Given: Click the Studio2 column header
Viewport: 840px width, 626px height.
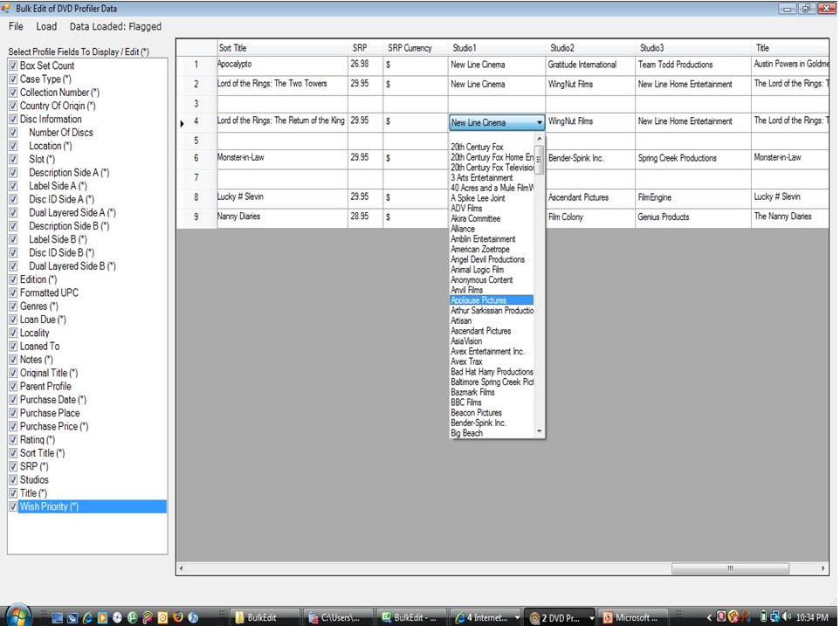Looking at the screenshot, I should [x=590, y=48].
